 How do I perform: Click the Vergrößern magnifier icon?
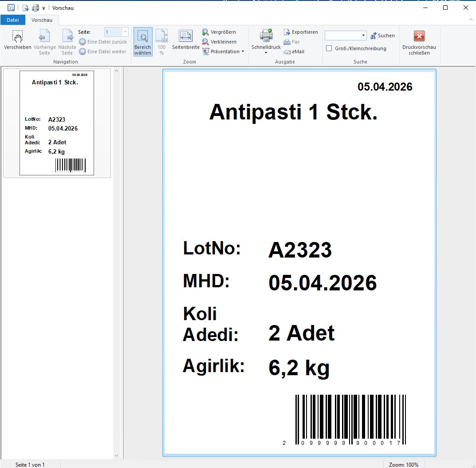(205, 32)
